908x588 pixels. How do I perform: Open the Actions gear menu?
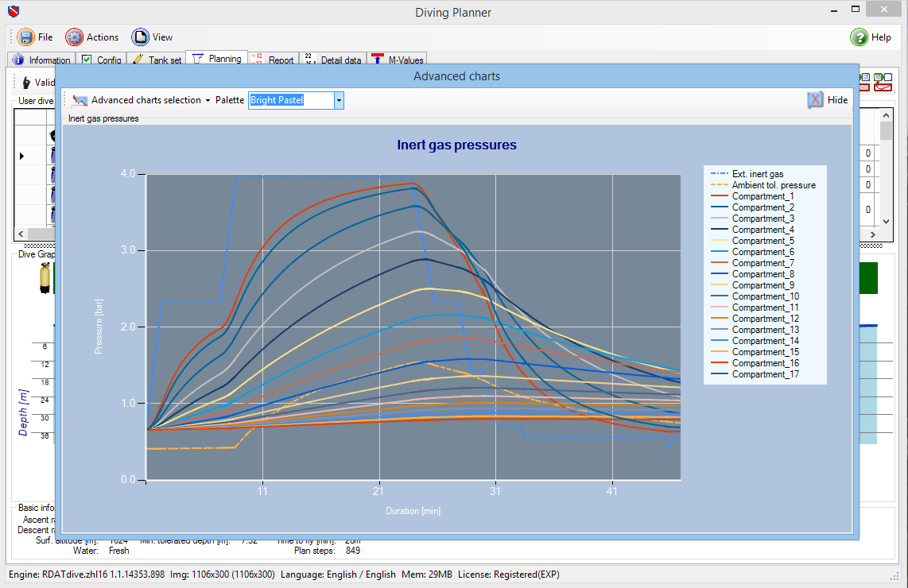[x=74, y=37]
